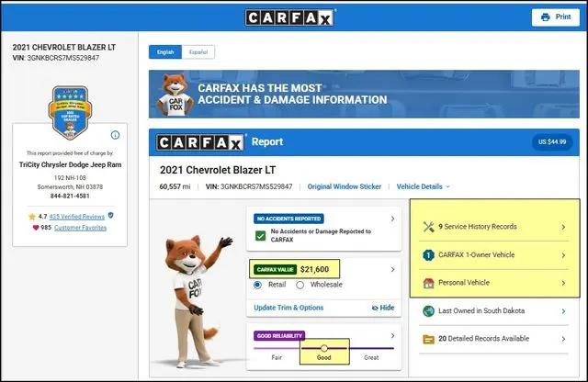Click the info icon in dealer card
588x382 pixels.
(115, 135)
